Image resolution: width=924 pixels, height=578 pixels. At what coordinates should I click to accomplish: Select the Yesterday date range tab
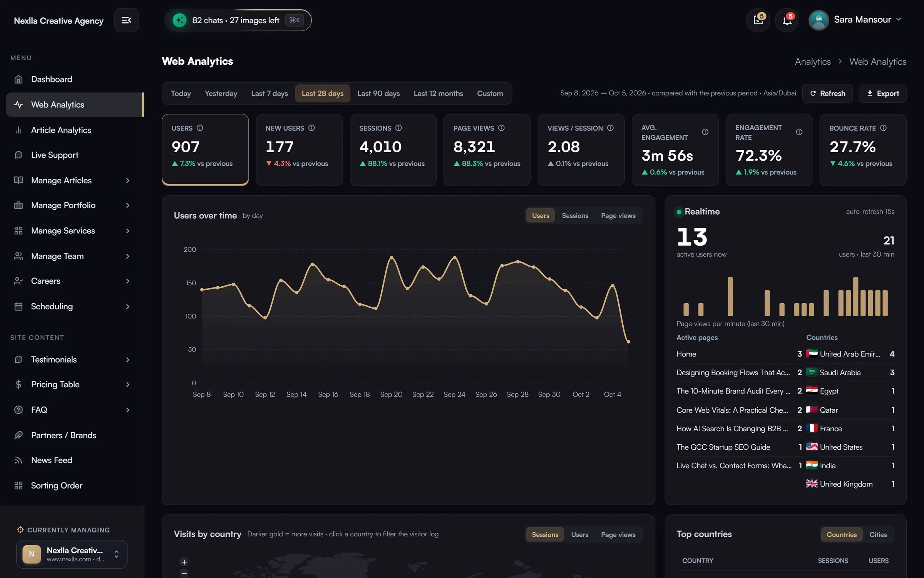coord(221,93)
